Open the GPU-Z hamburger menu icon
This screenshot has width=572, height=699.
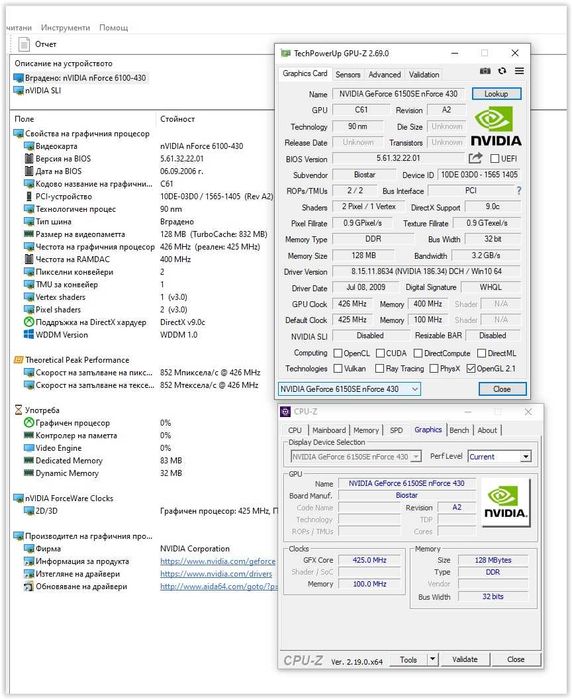(x=519, y=71)
